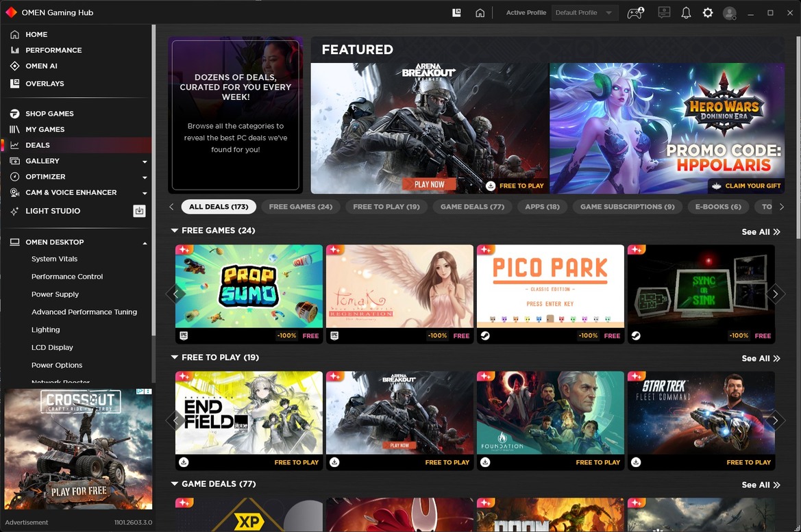This screenshot has height=532, width=801.
Task: Expand the OPTIMIZER section arrow
Action: click(145, 177)
